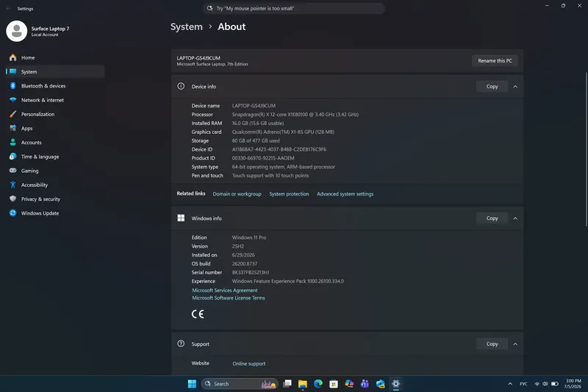
Task: Open System protection link
Action: pos(289,194)
